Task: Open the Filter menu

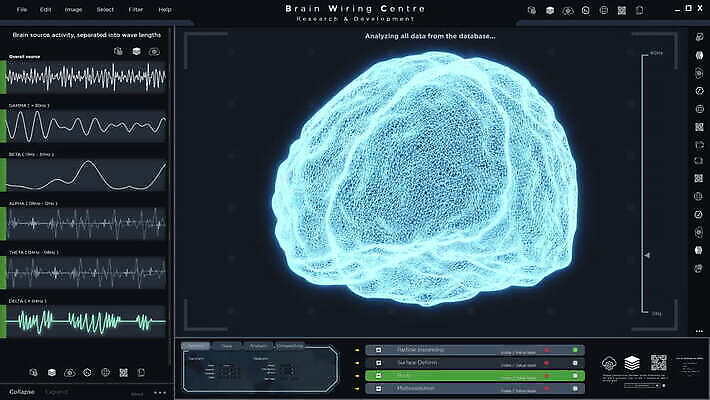Action: [x=134, y=9]
